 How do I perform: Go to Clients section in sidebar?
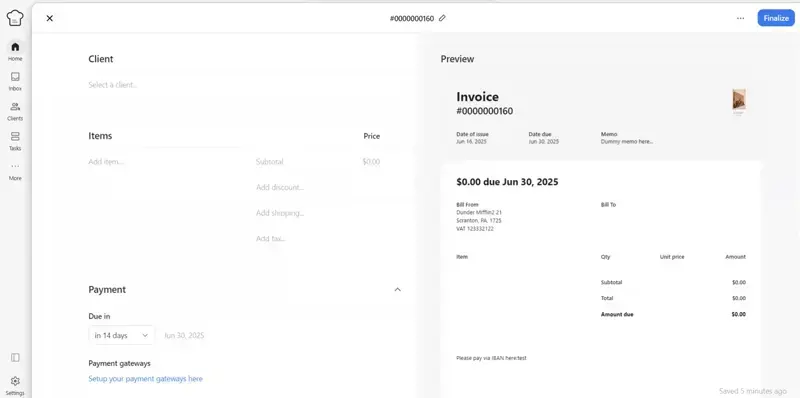[15, 111]
